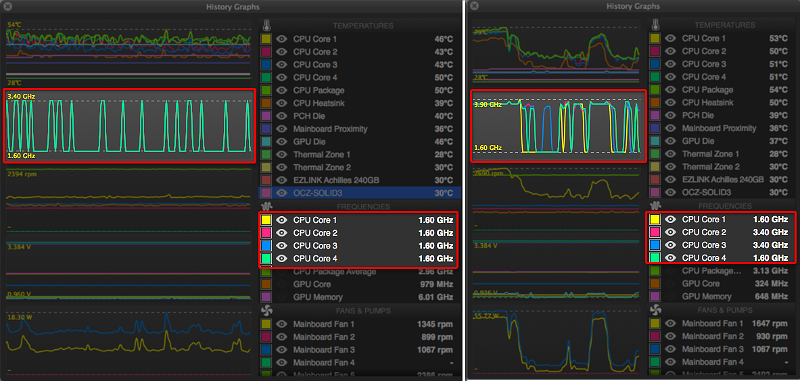Select GPU Core 324 MHz row in right window
Screen dimensions: 800x381
[x=722, y=284]
